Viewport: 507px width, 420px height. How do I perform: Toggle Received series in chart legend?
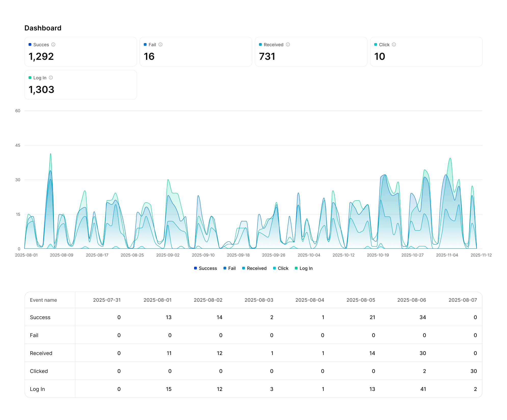254,268
